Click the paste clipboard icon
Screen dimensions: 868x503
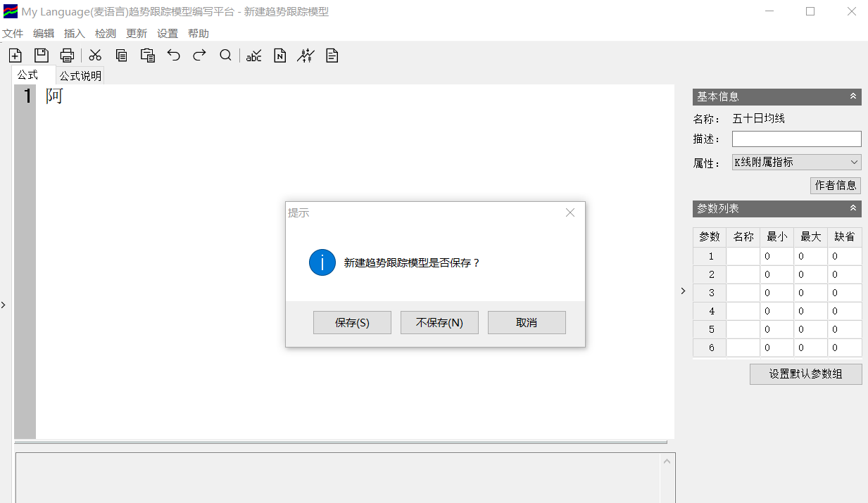(x=147, y=56)
